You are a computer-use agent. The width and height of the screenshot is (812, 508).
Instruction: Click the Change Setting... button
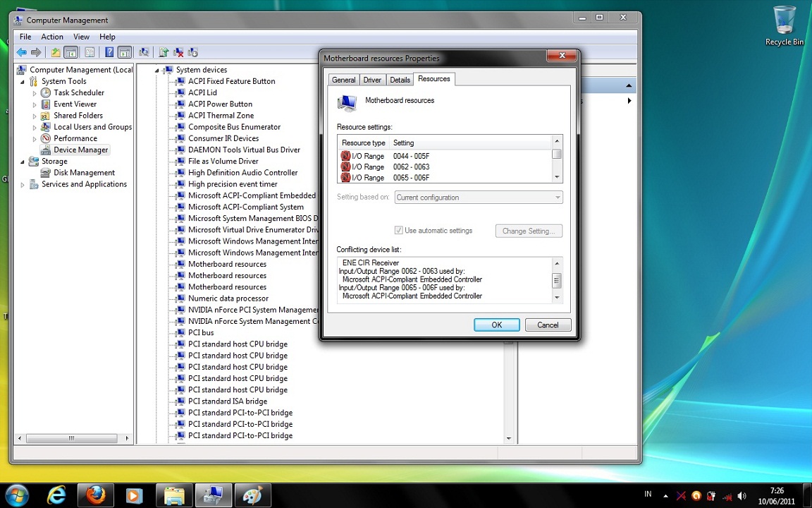coord(529,231)
